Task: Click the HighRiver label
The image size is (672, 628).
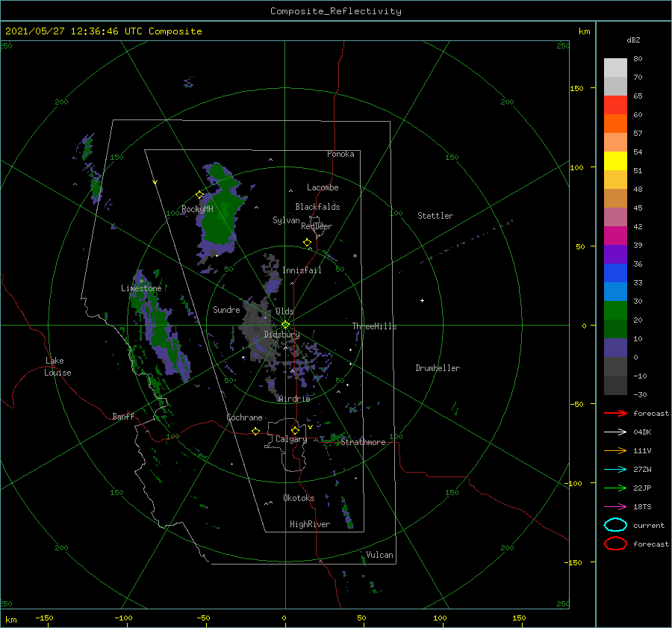Action: click(x=310, y=524)
